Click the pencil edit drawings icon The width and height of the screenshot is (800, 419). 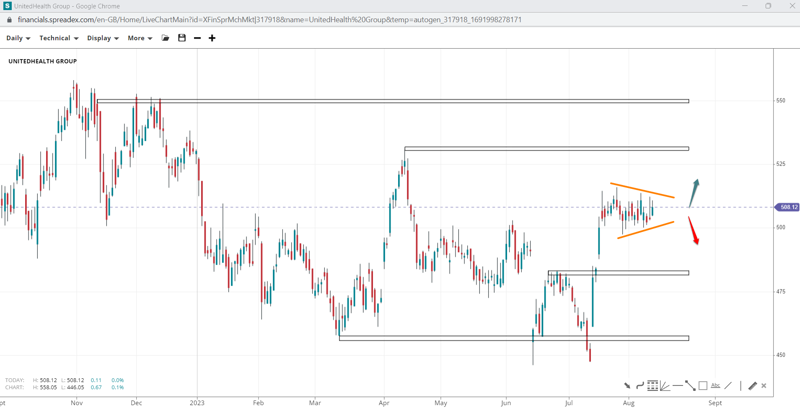pyautogui.click(x=752, y=386)
